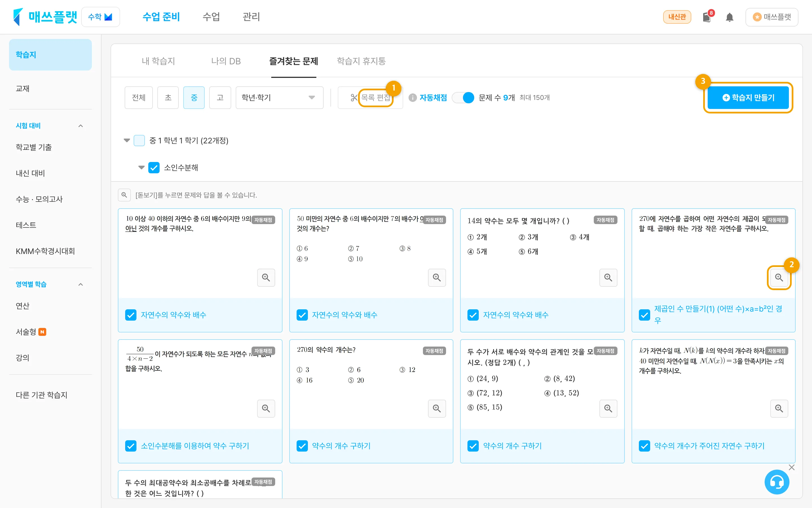Open 강의 in the sidebar
This screenshot has height=508, width=812.
pyautogui.click(x=23, y=358)
